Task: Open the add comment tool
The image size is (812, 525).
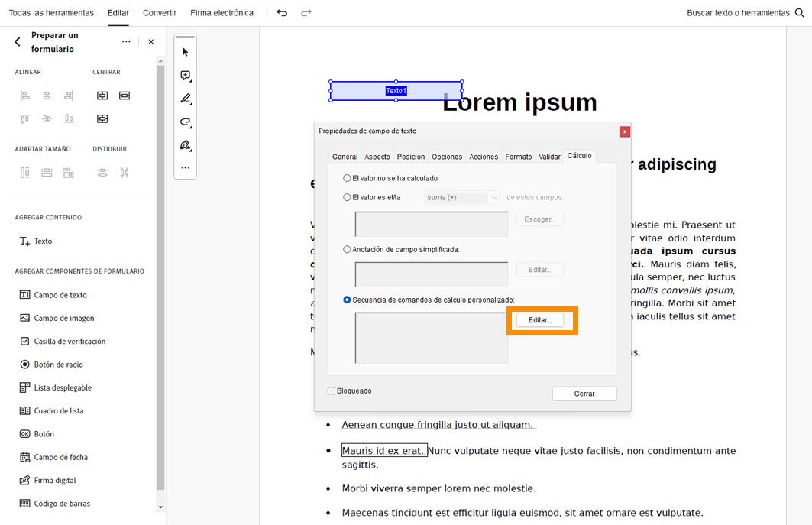Action: [x=184, y=76]
